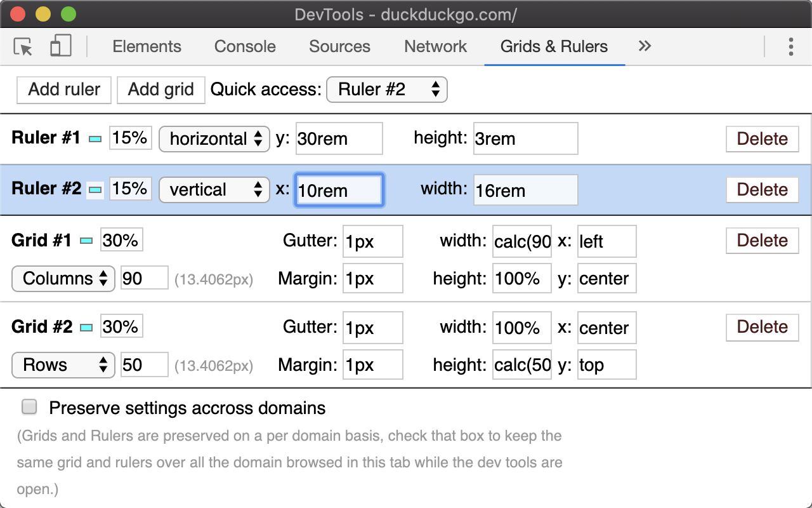Edit Grid #2 Gutter field
The height and width of the screenshot is (508, 812).
[x=373, y=328]
